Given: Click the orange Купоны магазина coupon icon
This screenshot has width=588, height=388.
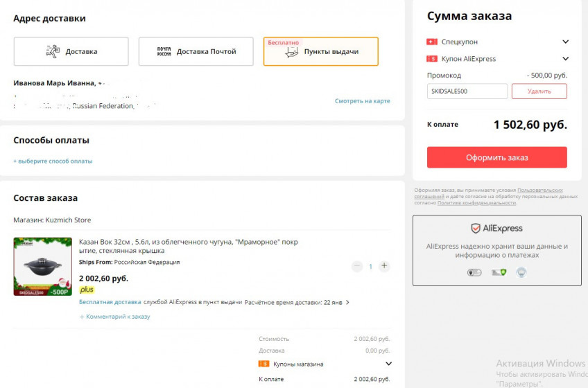Looking at the screenshot, I should coord(263,364).
